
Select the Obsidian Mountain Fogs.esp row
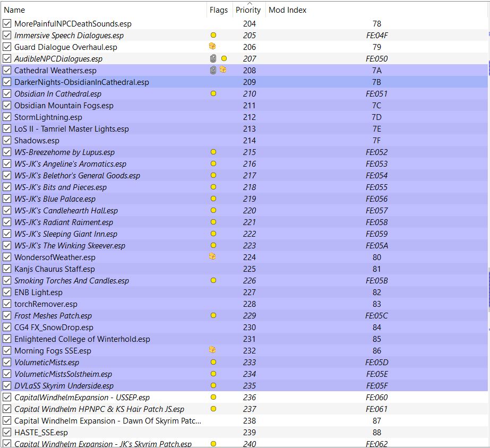coord(244,105)
